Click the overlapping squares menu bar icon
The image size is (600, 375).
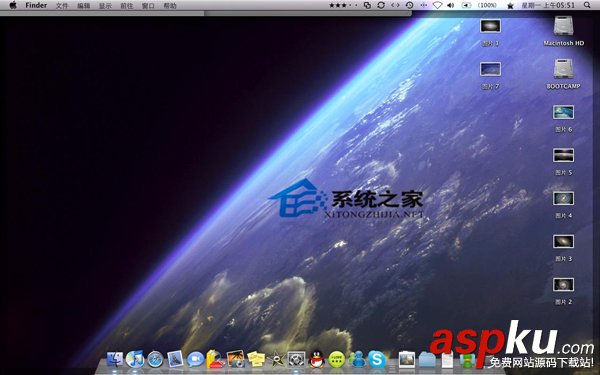pyautogui.click(x=367, y=5)
